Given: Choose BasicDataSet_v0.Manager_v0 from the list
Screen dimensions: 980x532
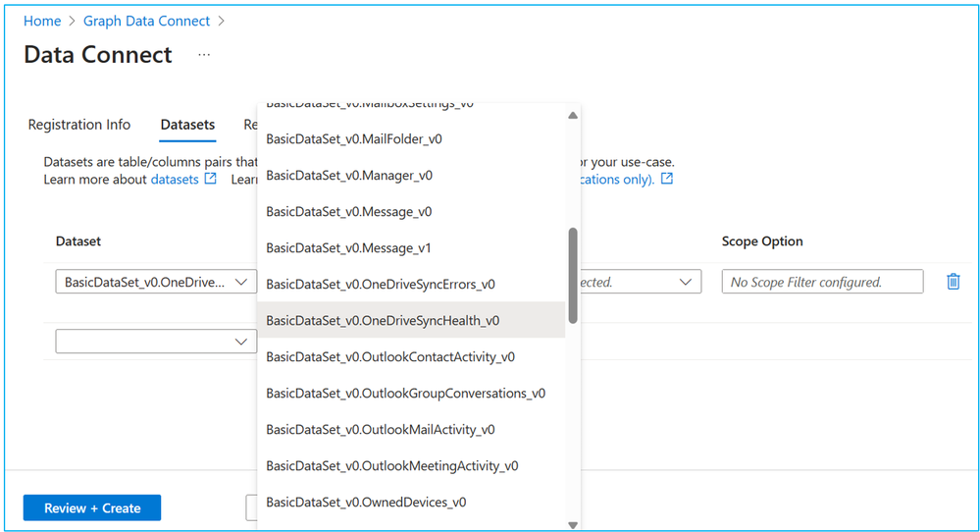Looking at the screenshot, I should click(411, 175).
